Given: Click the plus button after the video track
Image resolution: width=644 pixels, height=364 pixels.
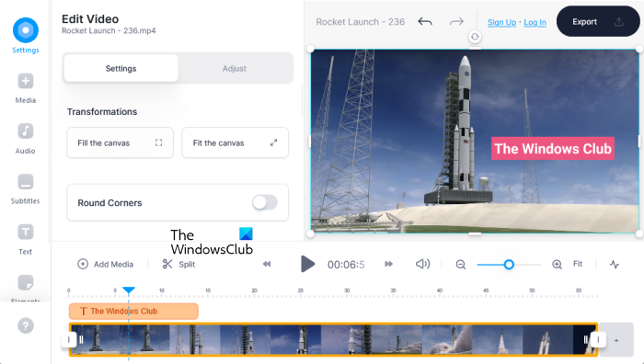Looking at the screenshot, I should (616, 340).
